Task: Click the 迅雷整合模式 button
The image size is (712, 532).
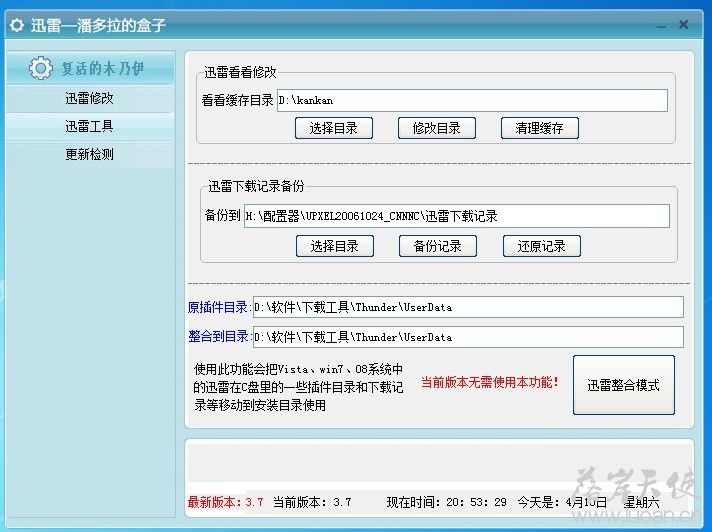Action: (623, 385)
